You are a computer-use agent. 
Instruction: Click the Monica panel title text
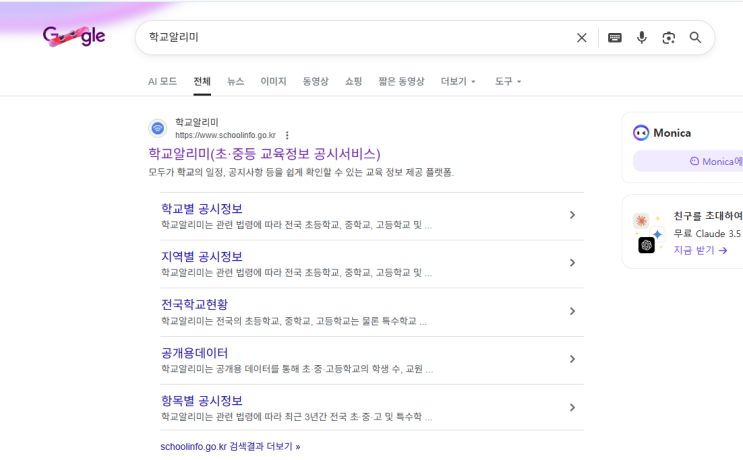(672, 133)
